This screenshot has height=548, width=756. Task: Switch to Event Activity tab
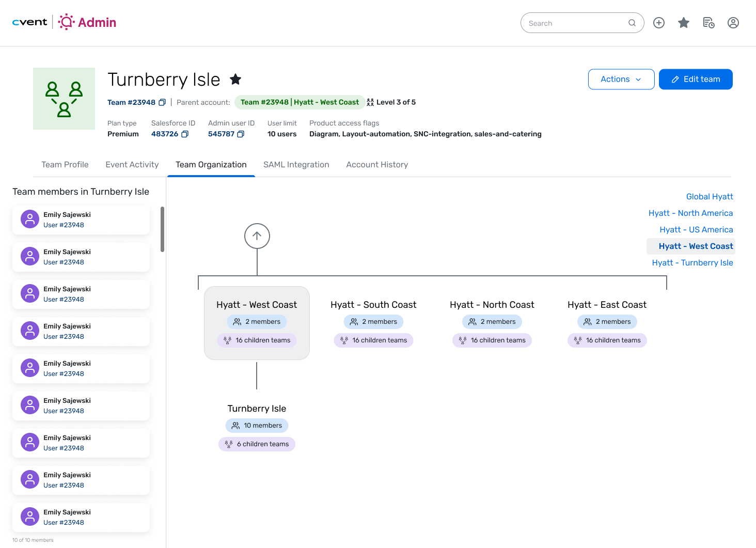(132, 164)
